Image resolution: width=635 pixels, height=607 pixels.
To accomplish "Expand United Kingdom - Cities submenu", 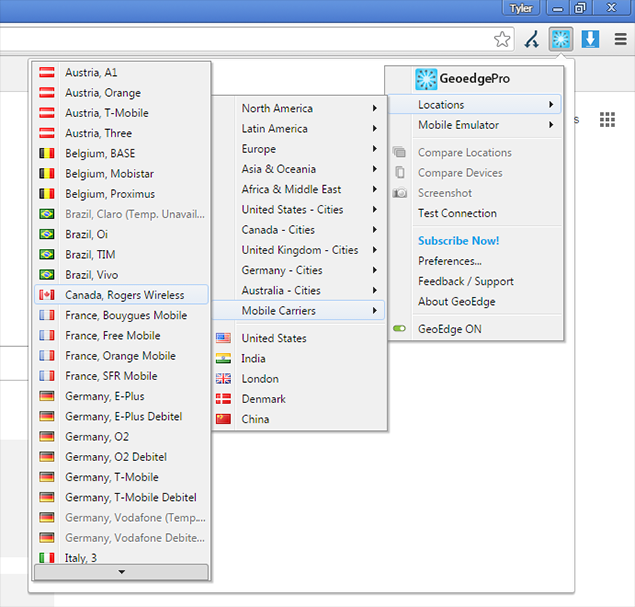I will (298, 250).
